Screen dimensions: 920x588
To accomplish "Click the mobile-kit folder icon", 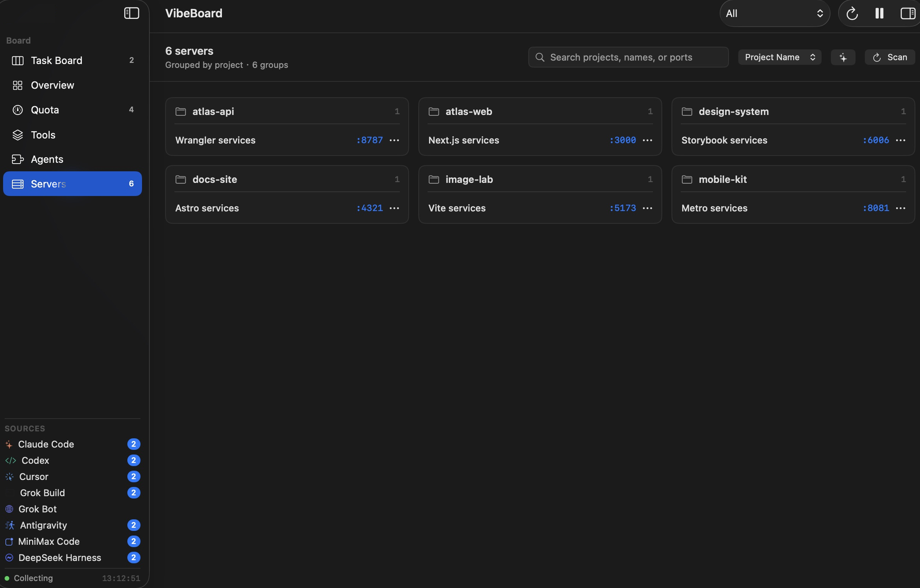I will (x=687, y=179).
